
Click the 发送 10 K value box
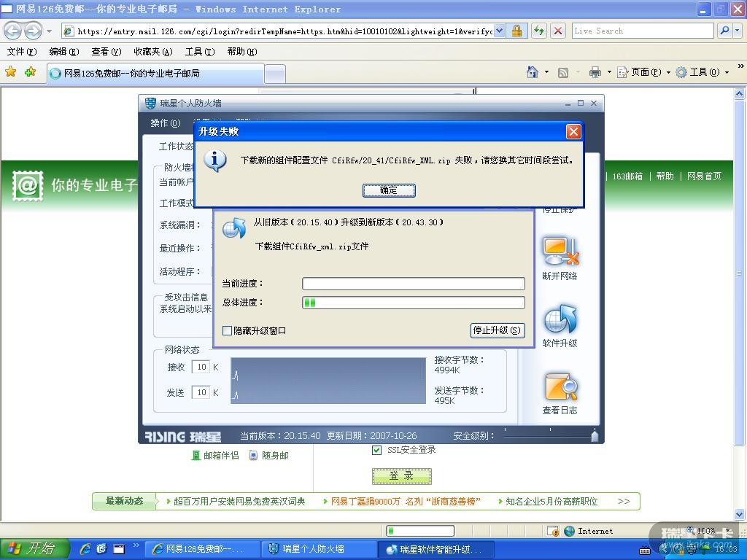[201, 392]
